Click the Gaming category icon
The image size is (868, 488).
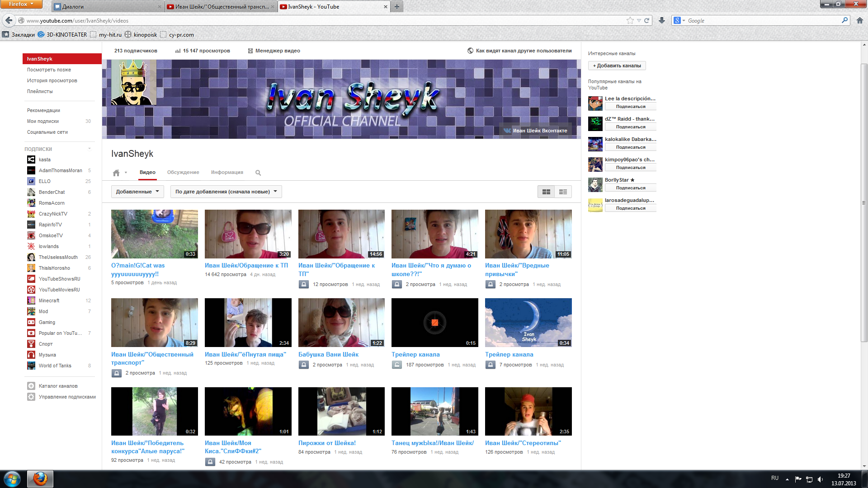coord(31,322)
